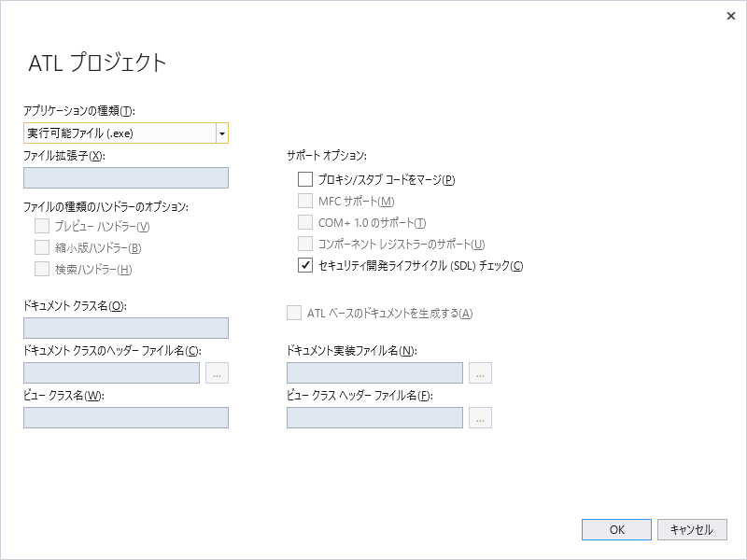Click the ビュー クラス名 text box
The height and width of the screenshot is (560, 747).
pos(125,417)
